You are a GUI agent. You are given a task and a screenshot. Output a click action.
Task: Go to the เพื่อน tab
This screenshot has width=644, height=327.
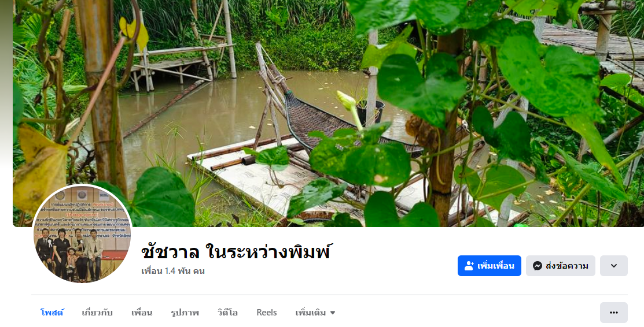(x=142, y=313)
